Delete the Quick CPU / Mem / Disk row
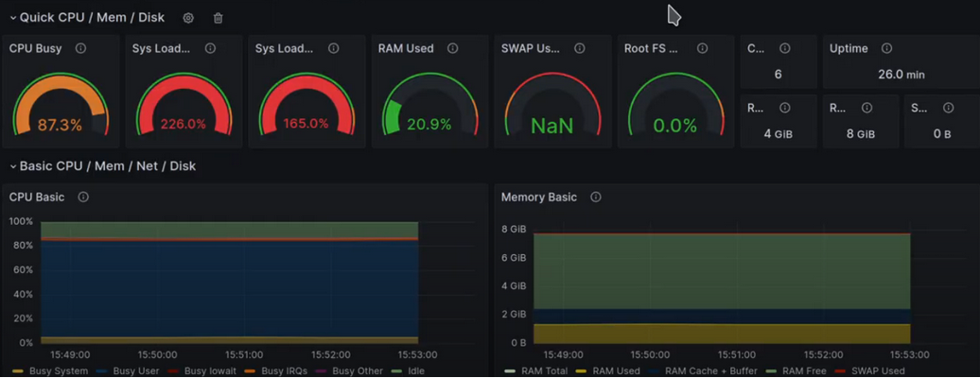980x378 pixels. [219, 18]
